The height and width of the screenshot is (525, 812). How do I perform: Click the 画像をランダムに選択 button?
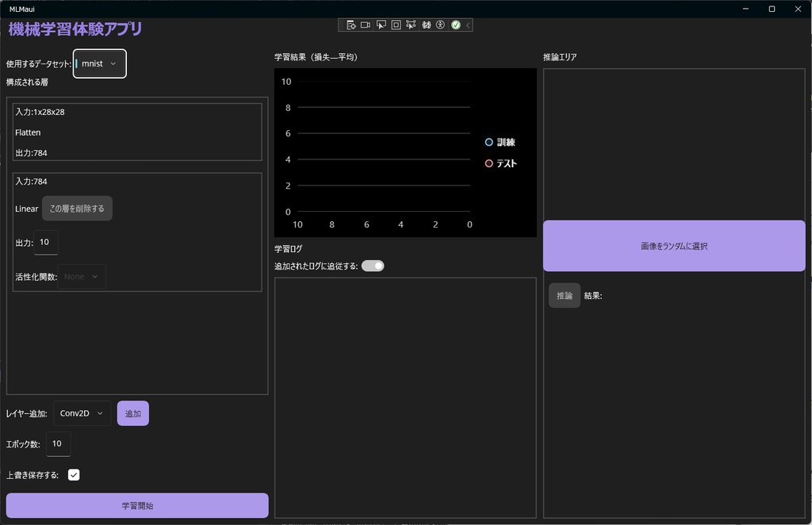(x=673, y=247)
